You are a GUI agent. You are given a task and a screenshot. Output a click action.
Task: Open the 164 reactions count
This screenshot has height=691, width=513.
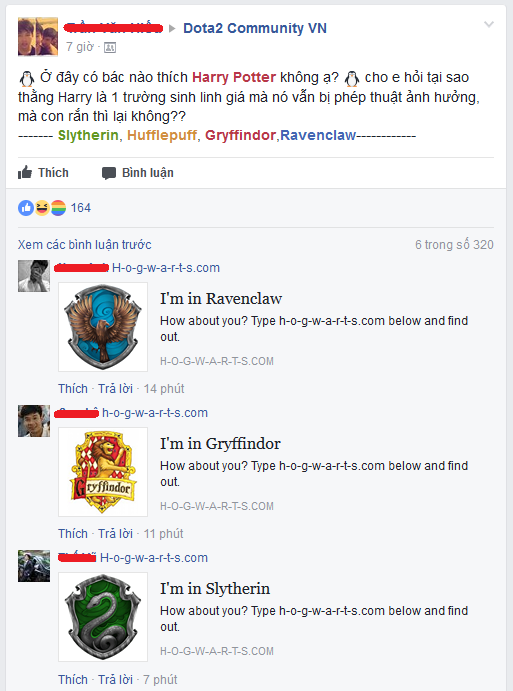pyautogui.click(x=81, y=208)
